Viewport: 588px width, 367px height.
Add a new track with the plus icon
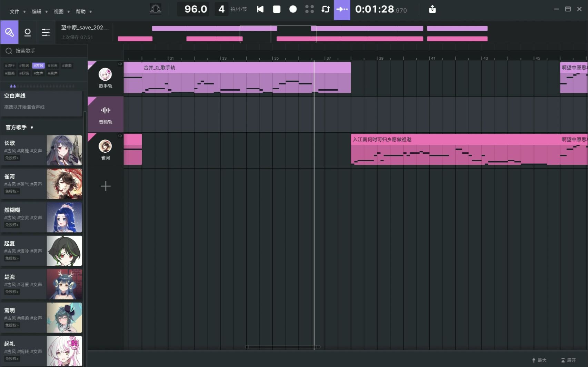(106, 186)
